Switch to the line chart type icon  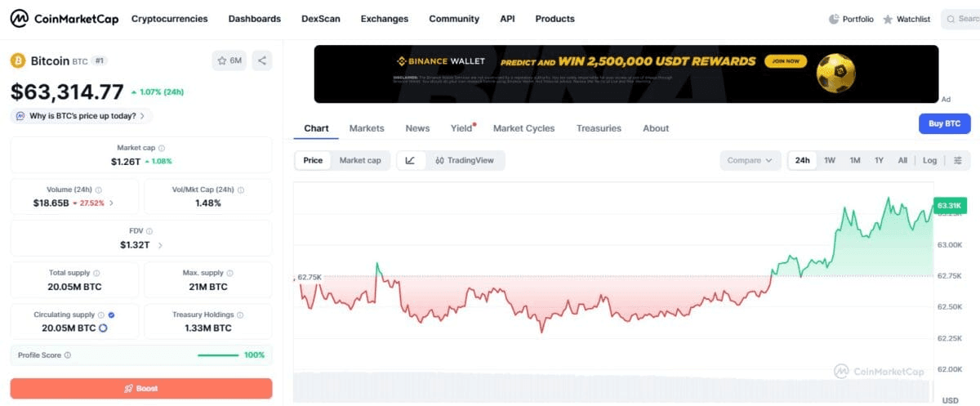pyautogui.click(x=410, y=160)
